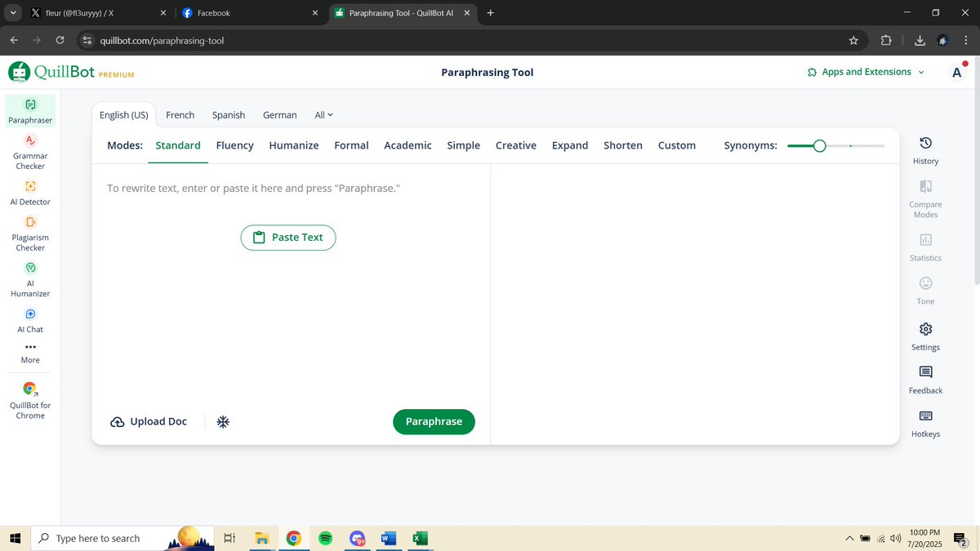Screen dimensions: 980x551
Task: Click the snowflake freeze words icon
Action: [x=222, y=422]
